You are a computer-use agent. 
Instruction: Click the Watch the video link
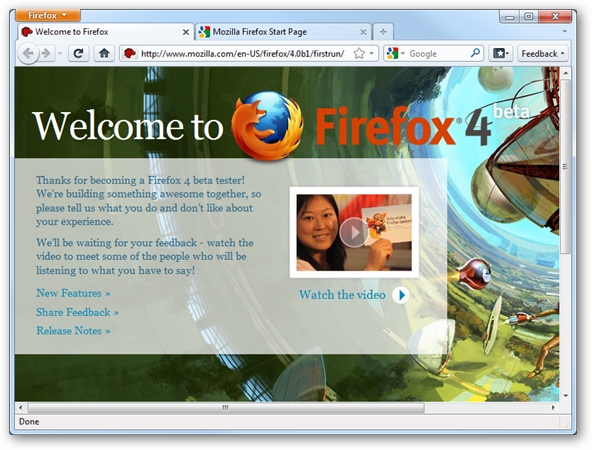click(x=342, y=295)
